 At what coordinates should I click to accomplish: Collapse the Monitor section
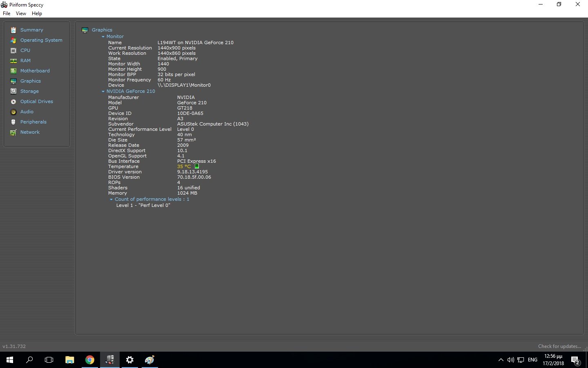click(x=103, y=36)
